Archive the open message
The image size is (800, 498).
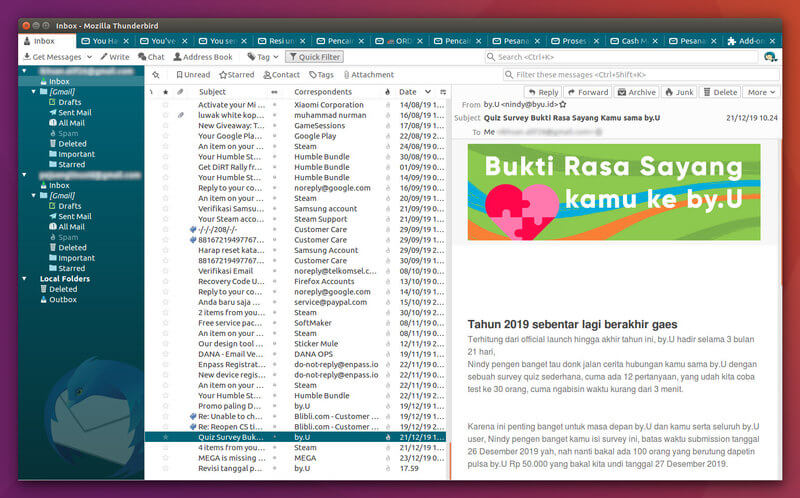(636, 92)
